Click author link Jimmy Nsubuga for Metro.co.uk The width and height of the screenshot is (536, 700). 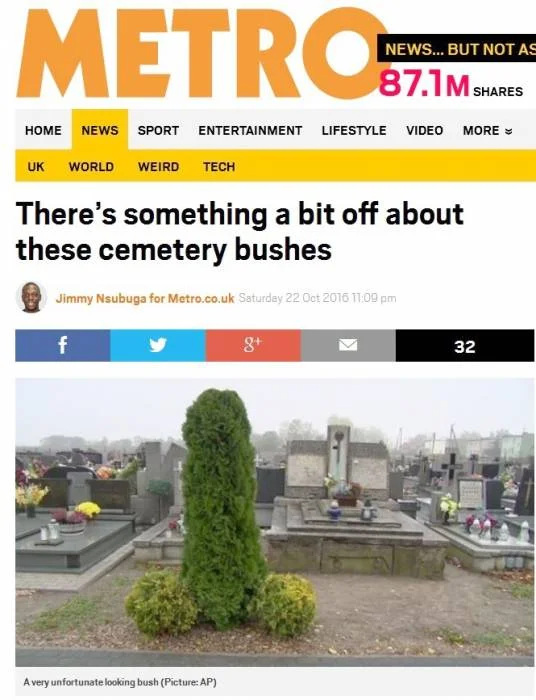(x=145, y=298)
